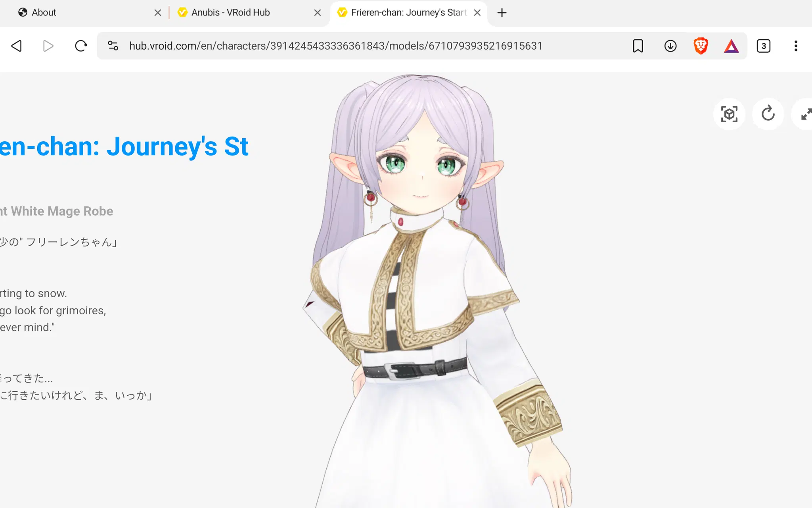Click the Japanese line ending ってきた...
This screenshot has width=812, height=508.
[x=27, y=378]
